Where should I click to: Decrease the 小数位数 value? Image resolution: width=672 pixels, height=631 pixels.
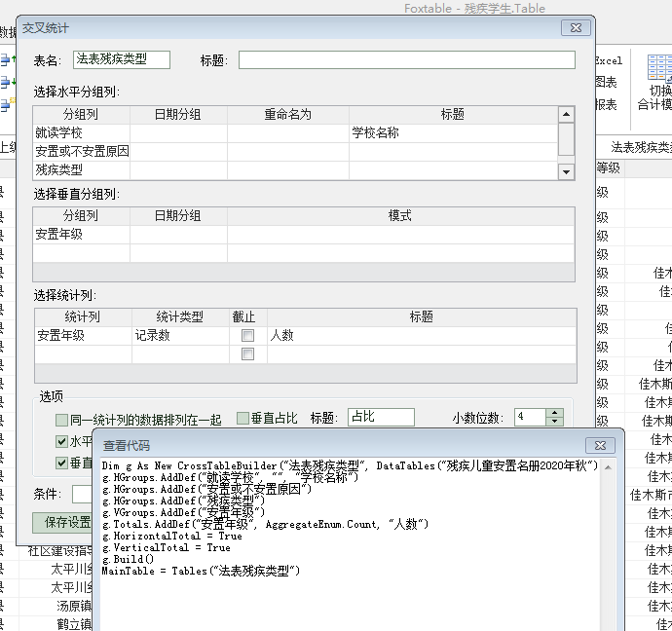555,423
